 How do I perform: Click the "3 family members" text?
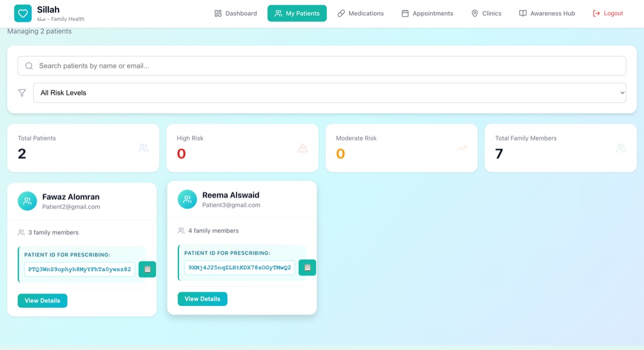[53, 232]
